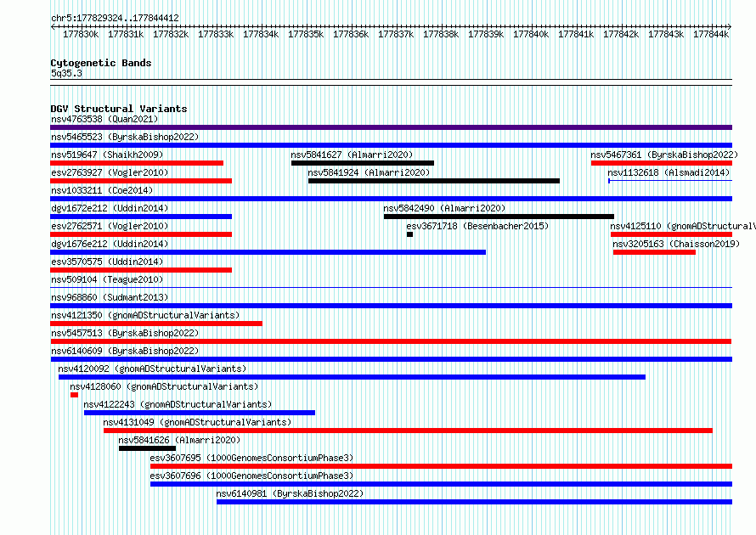Click the nsv4120092 (gnomADStructuralVariants) blue bar
This screenshot has width=756, height=535.
click(x=352, y=377)
